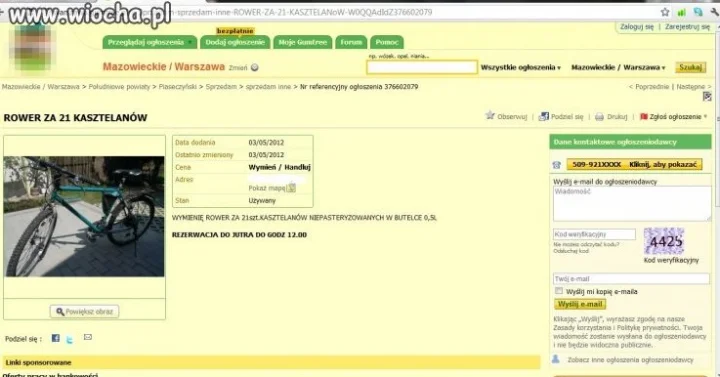
Task: Open Zobacz inne ogłoszenia ogłoszeniodawcy link
Action: (630, 360)
